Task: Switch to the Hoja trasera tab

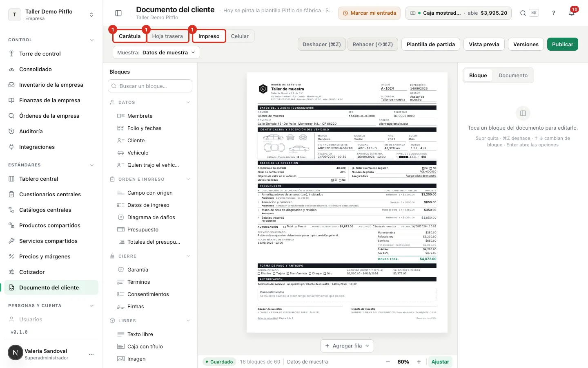Action: [x=167, y=36]
